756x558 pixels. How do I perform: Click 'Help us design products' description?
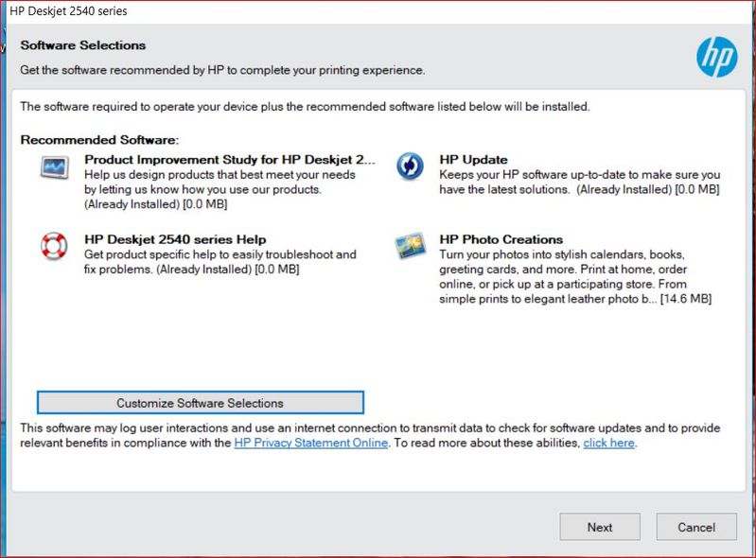point(220,189)
